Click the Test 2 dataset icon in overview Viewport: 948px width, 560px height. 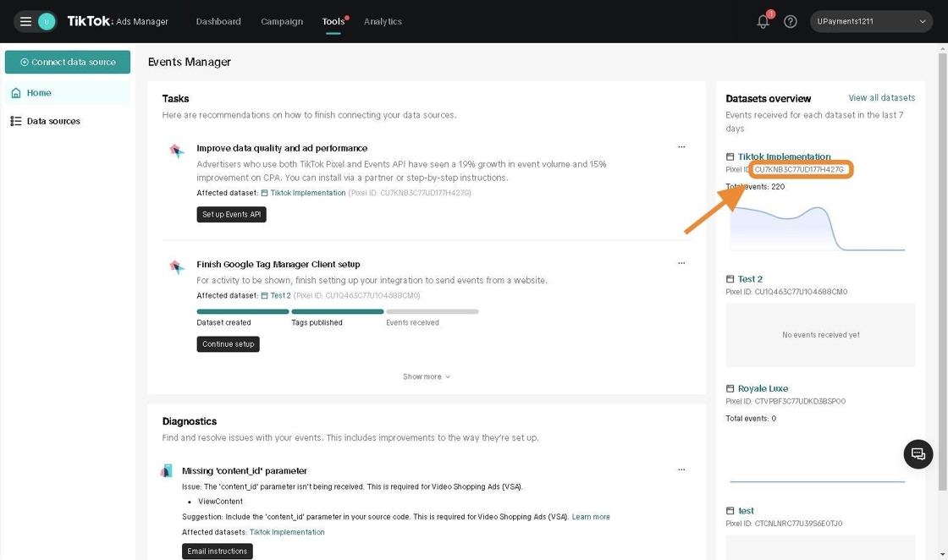click(x=730, y=279)
